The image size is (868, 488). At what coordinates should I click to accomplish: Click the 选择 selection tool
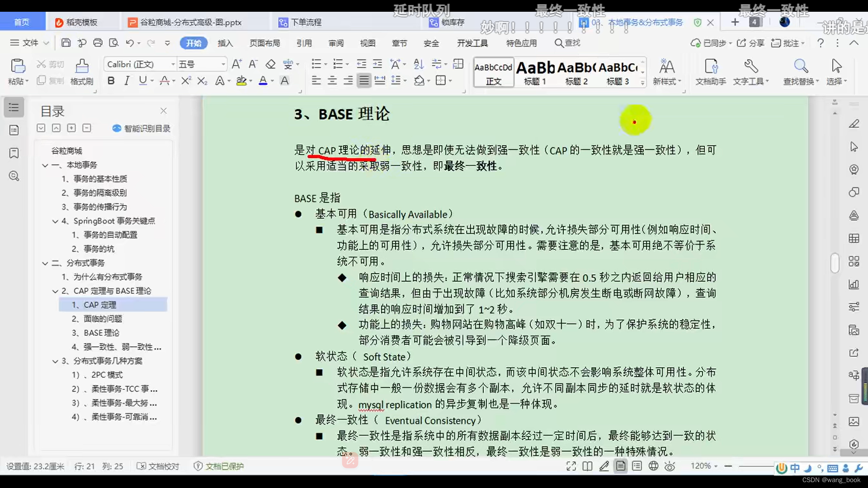click(836, 72)
